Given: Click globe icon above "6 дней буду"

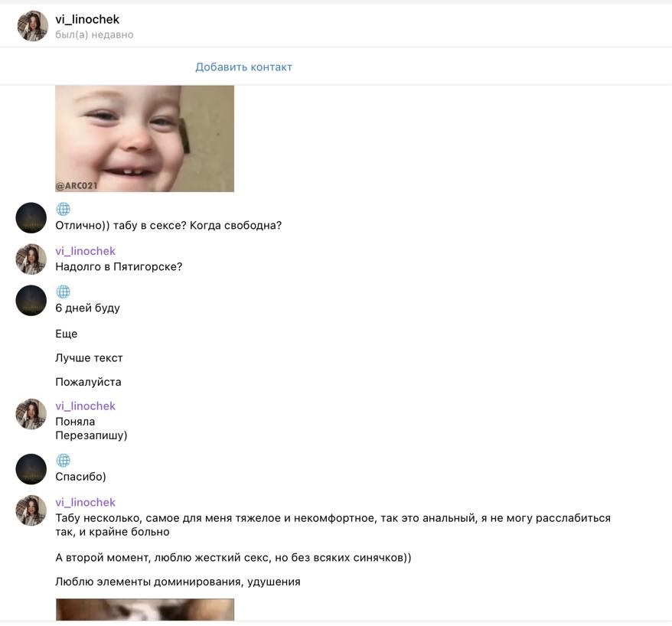Looking at the screenshot, I should click(64, 292).
